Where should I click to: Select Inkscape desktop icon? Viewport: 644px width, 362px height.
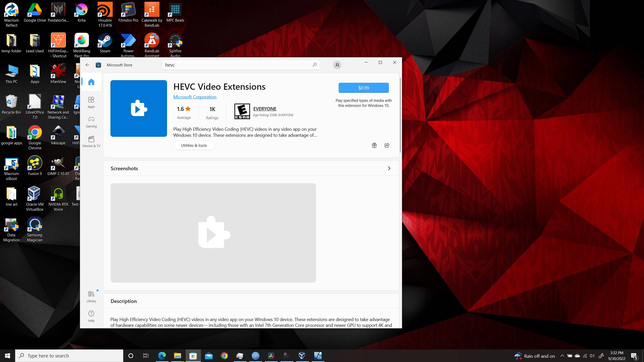point(58,135)
